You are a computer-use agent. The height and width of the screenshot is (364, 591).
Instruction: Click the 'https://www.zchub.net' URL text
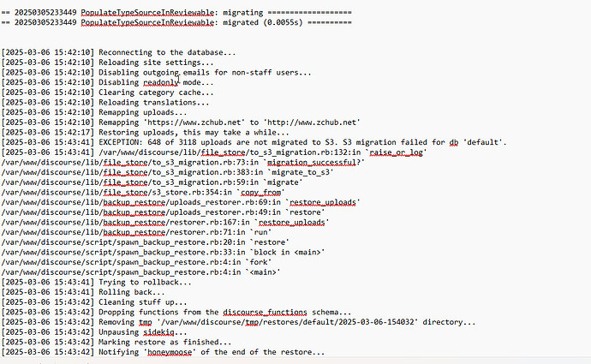[194, 122]
